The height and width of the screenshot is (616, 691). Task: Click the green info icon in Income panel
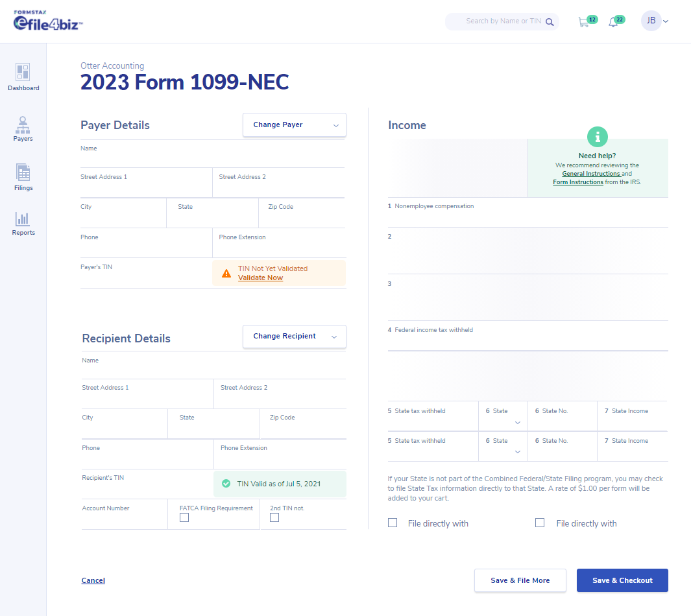point(597,137)
